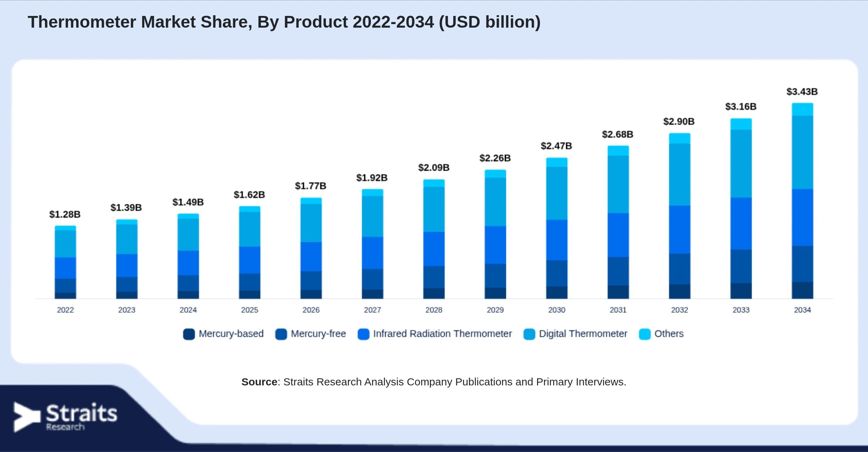
Task: Click the $3.43B total value label
Action: [802, 92]
